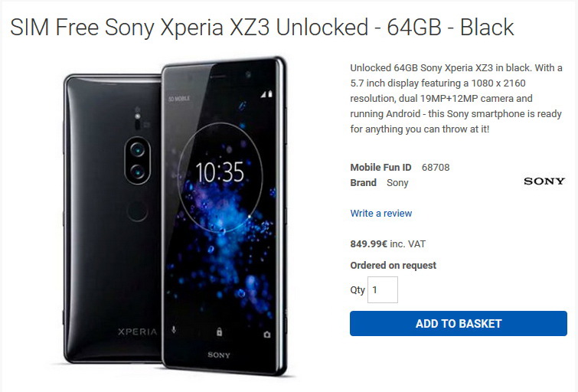Viewport: 578px width, 392px height.
Task: Click the quantity input field
Action: click(383, 290)
